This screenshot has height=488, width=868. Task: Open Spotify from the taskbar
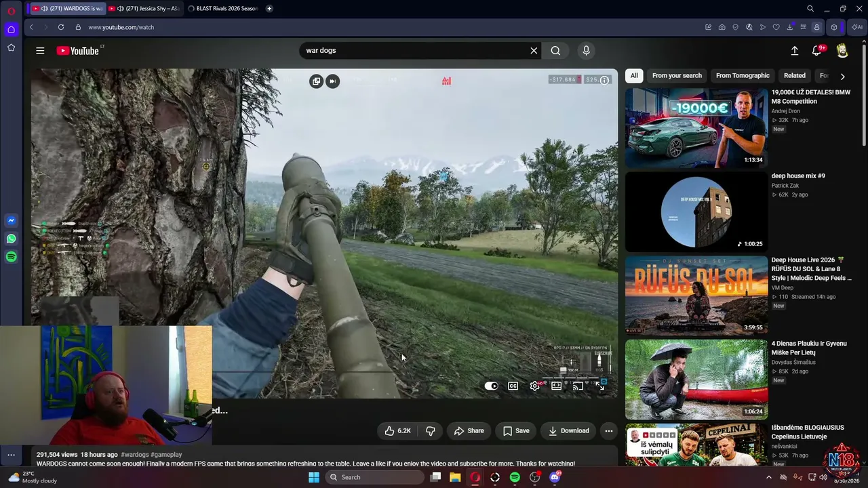pos(515,477)
